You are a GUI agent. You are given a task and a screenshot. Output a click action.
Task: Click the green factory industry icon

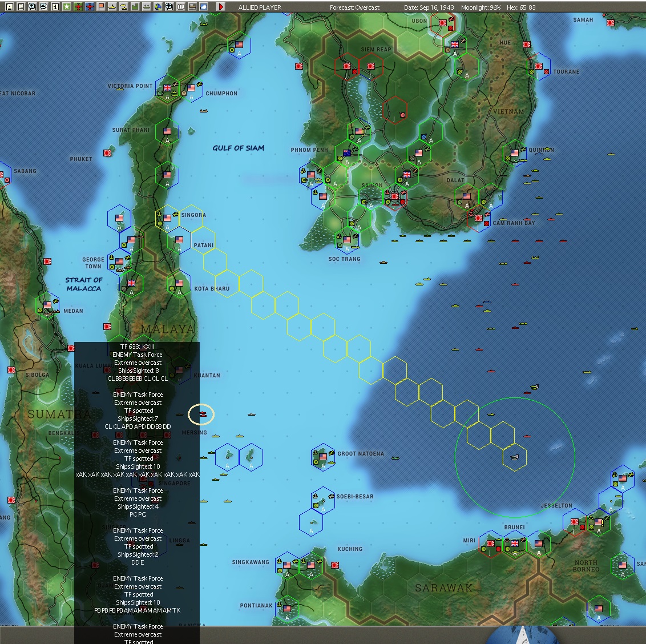click(x=135, y=7)
